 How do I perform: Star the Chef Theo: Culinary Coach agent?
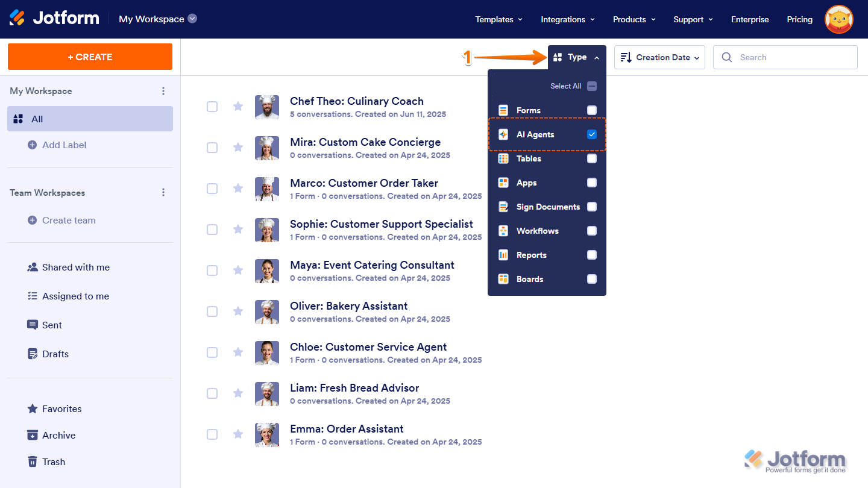238,107
